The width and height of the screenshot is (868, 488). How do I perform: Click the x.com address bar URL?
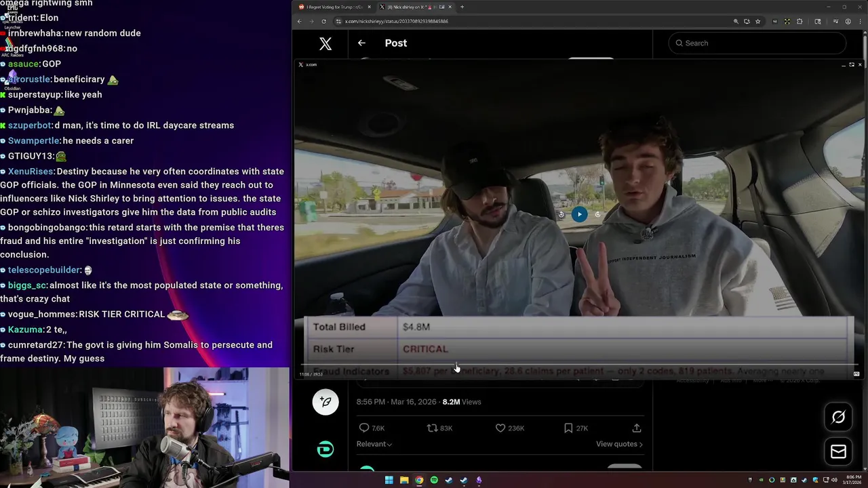click(x=397, y=21)
